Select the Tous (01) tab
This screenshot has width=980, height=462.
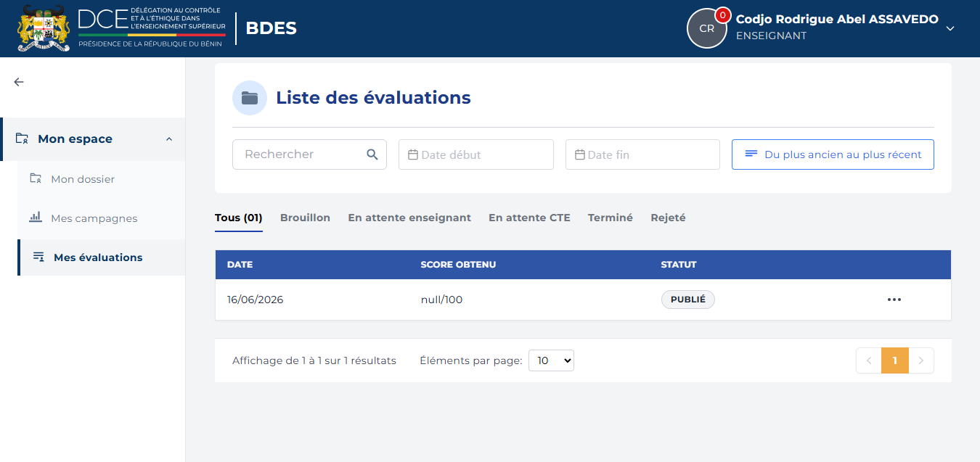tap(239, 218)
